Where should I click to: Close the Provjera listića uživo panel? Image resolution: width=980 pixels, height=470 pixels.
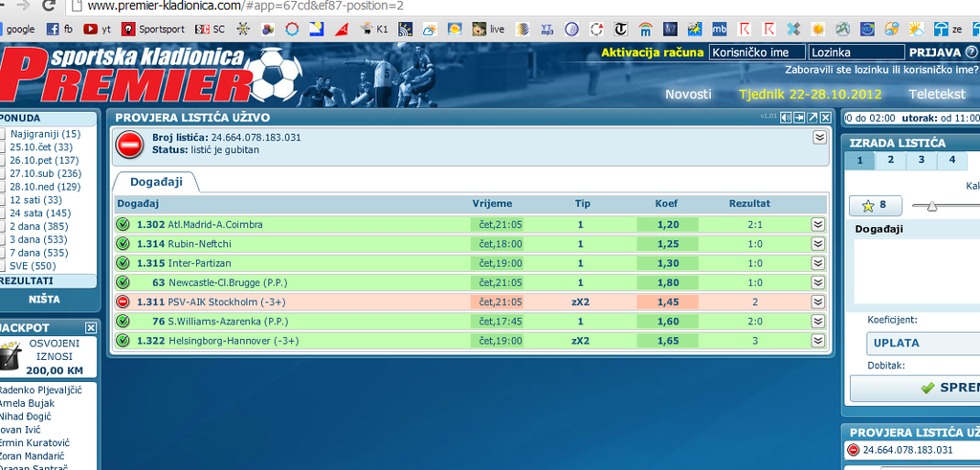pyautogui.click(x=826, y=118)
